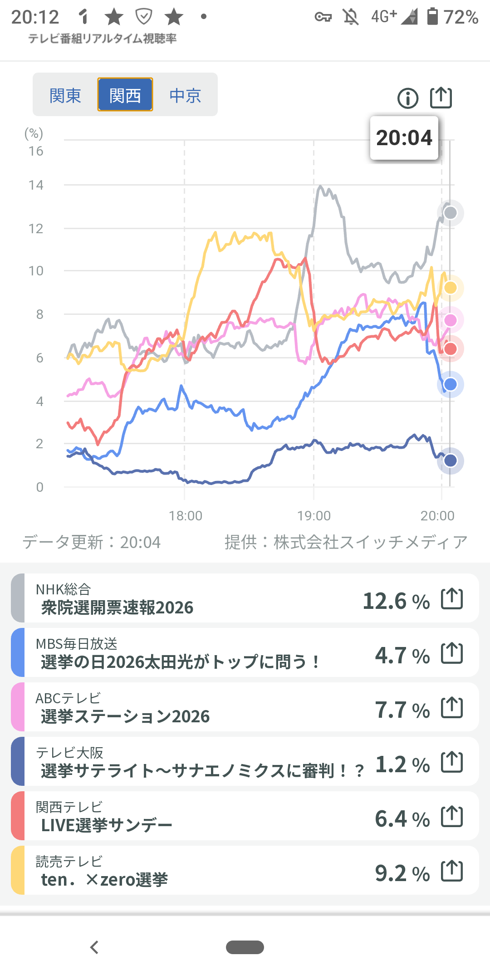
Task: Open 衆院選開票速報2026 program entry
Action: pyautogui.click(x=181, y=599)
